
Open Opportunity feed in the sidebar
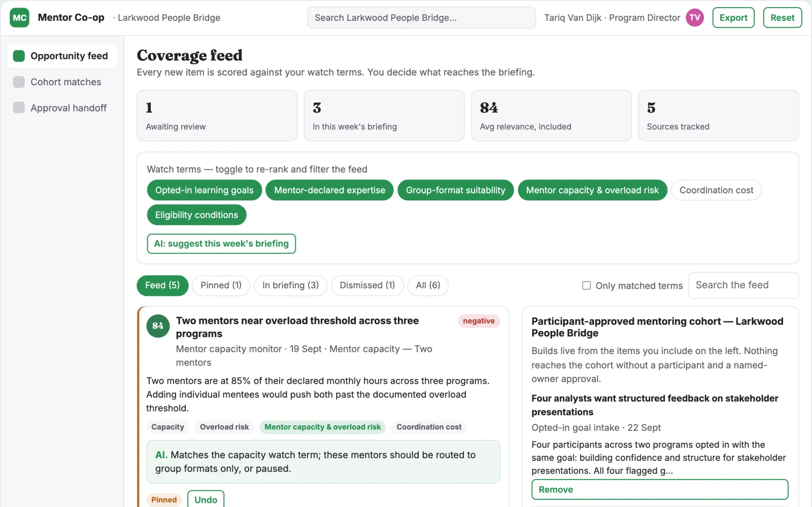62,56
